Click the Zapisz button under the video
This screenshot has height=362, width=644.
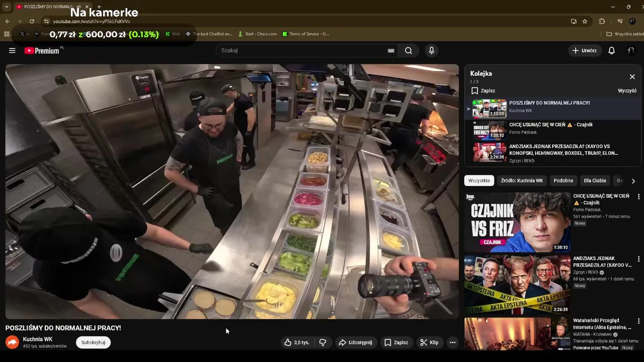click(396, 342)
